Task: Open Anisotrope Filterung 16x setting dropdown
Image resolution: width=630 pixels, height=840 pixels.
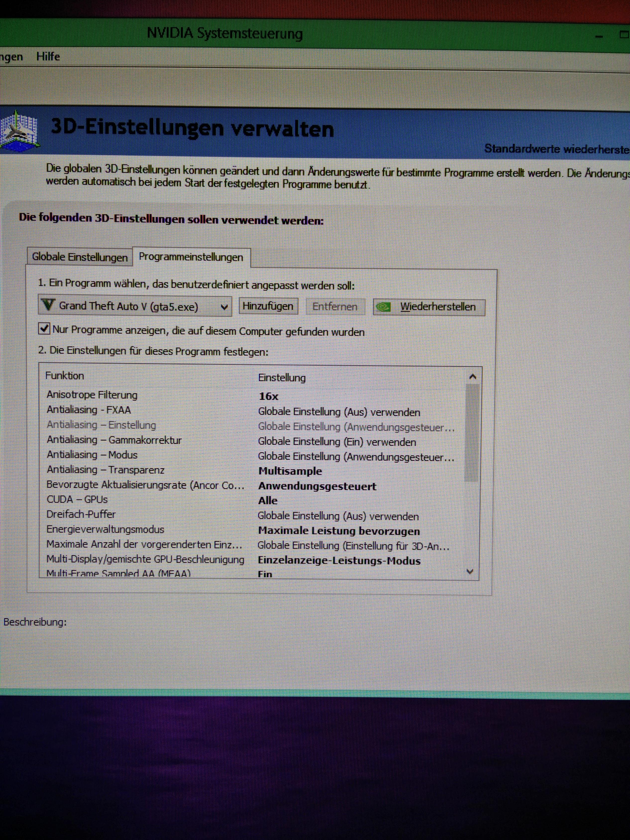Action: pos(268,396)
